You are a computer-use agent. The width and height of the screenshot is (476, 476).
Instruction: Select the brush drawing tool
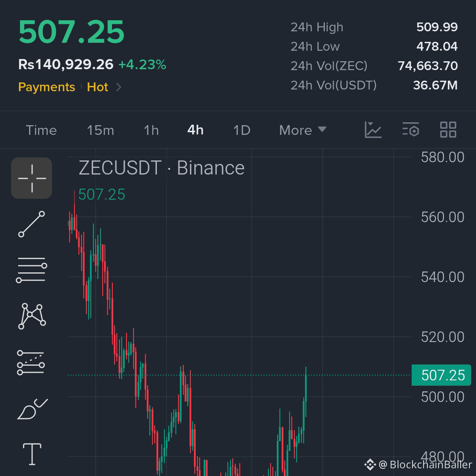tap(32, 409)
